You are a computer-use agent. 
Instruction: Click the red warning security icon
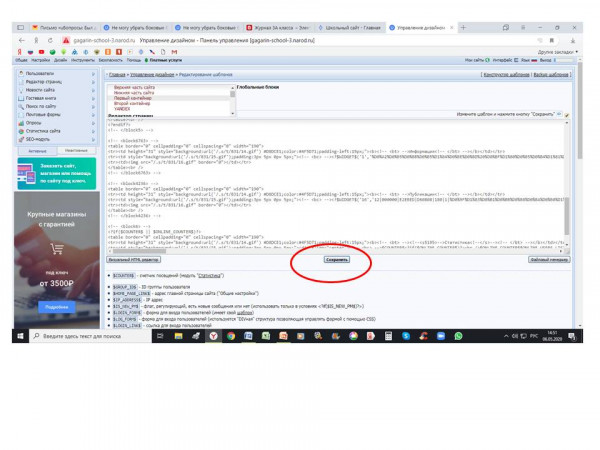pyautogui.click(x=66, y=40)
